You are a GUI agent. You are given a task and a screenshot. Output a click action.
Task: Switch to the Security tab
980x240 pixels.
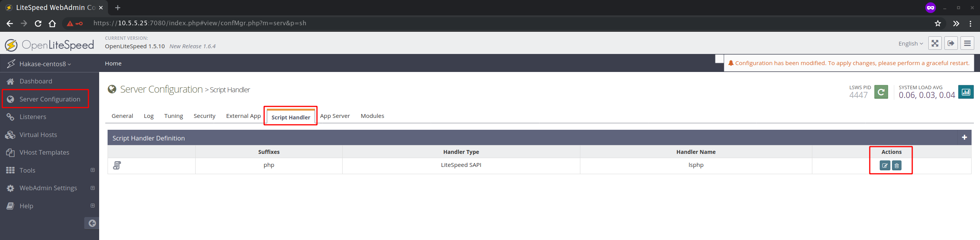point(204,116)
